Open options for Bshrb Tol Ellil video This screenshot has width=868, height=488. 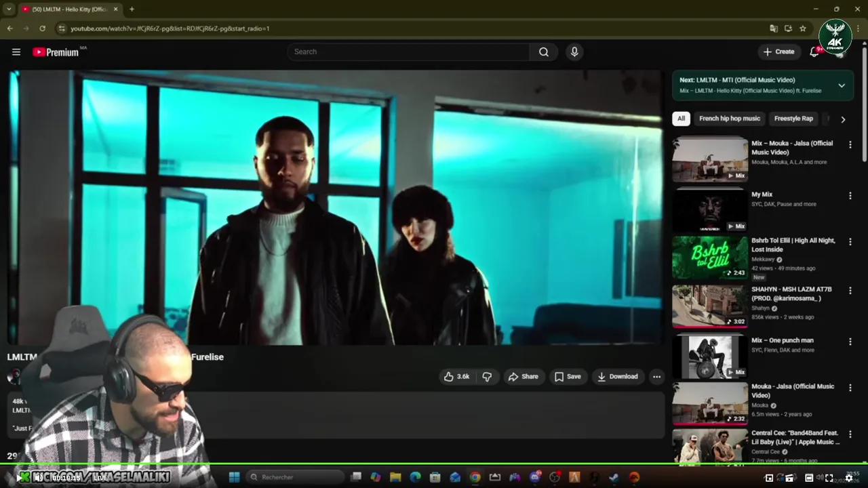pos(850,242)
